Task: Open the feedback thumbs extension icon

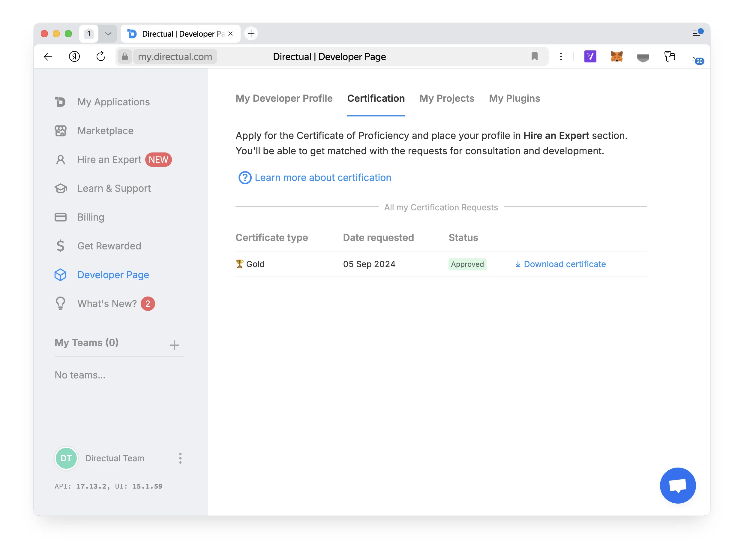Action: click(669, 56)
